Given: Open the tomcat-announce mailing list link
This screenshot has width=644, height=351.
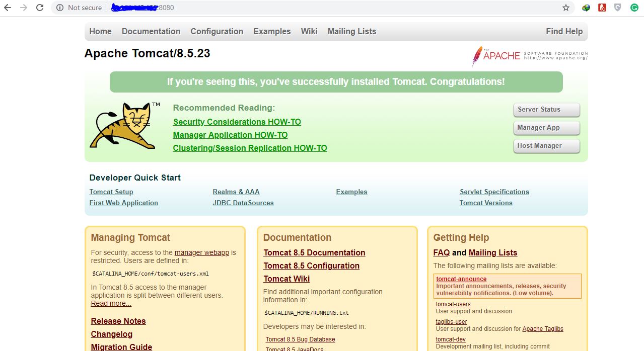Looking at the screenshot, I should 461,279.
